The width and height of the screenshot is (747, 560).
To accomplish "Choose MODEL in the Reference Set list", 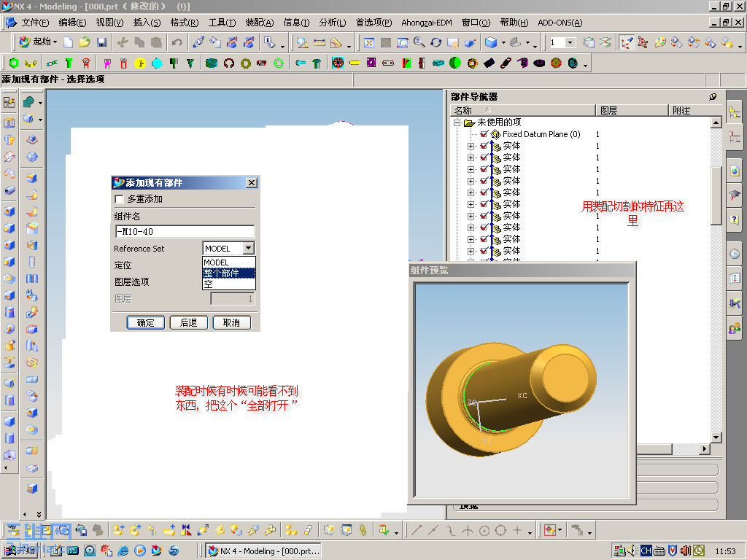I will point(228,262).
